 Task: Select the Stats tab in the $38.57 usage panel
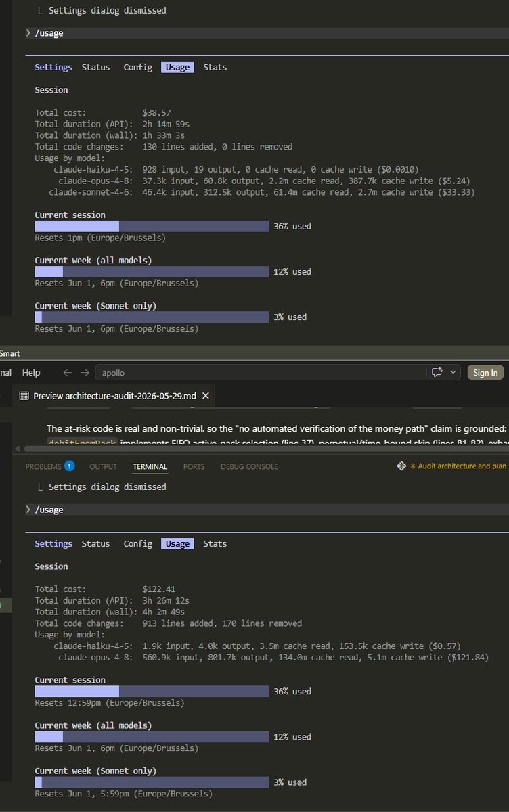215,67
